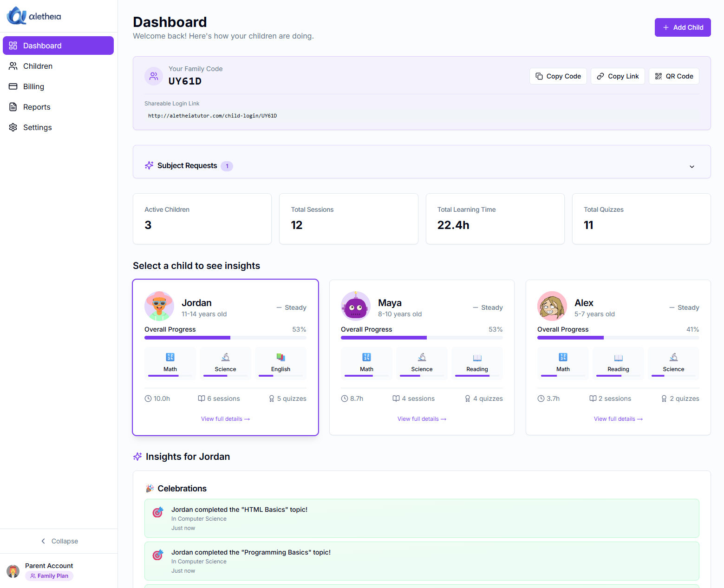This screenshot has width=724, height=588.
Task: Click Alex's Reading book icon
Action: click(618, 357)
